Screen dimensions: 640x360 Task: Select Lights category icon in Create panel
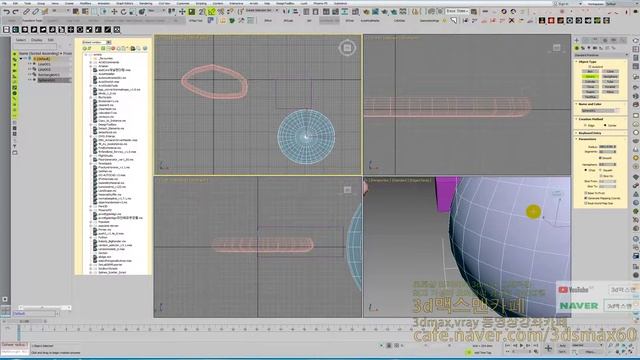589,48
